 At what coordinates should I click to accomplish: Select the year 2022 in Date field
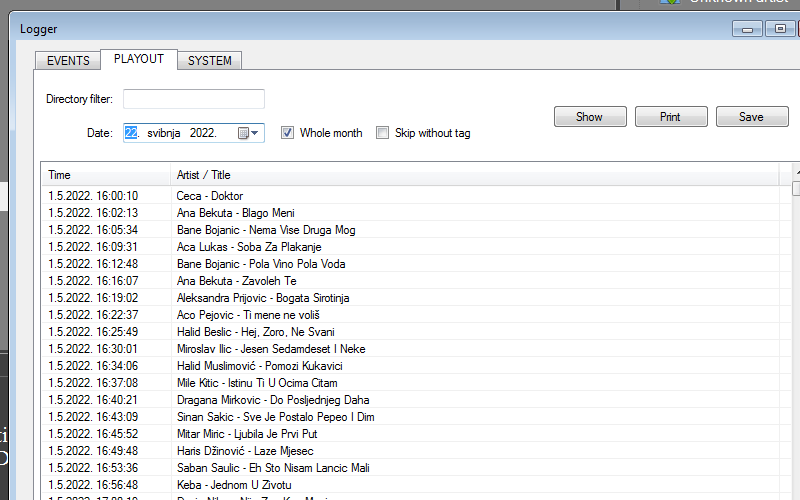[x=203, y=133]
